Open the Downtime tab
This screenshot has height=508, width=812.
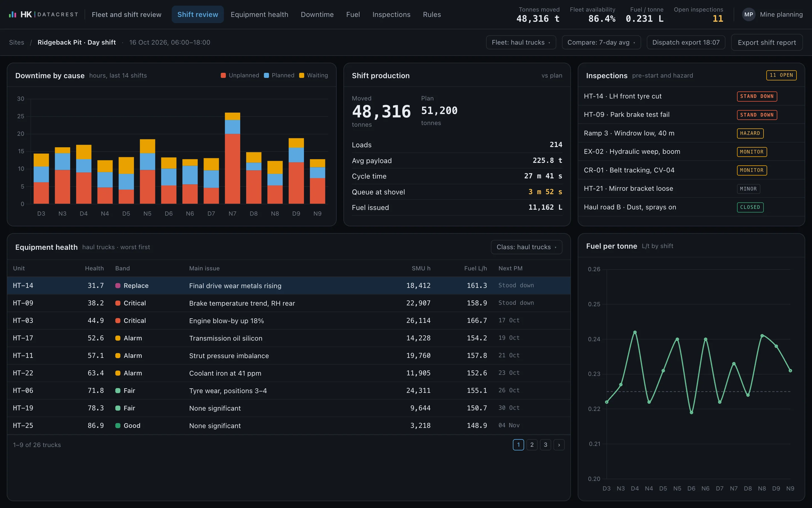coord(317,14)
